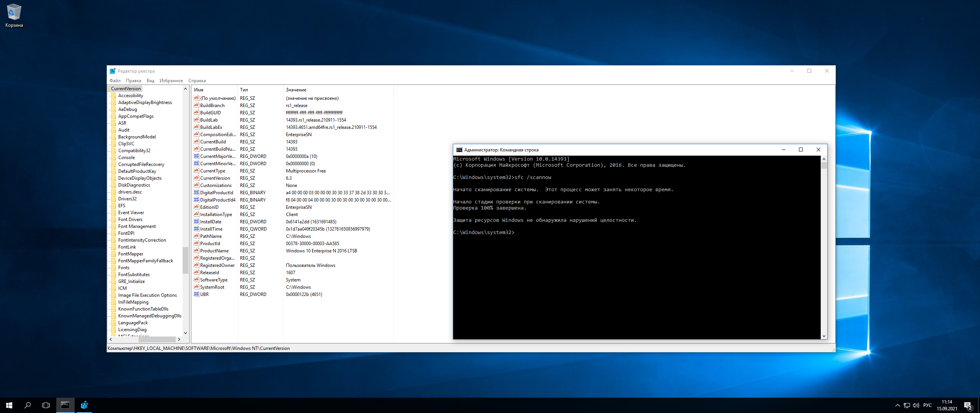Select the RegisteredOwner value name
980x413 pixels.
point(217,265)
